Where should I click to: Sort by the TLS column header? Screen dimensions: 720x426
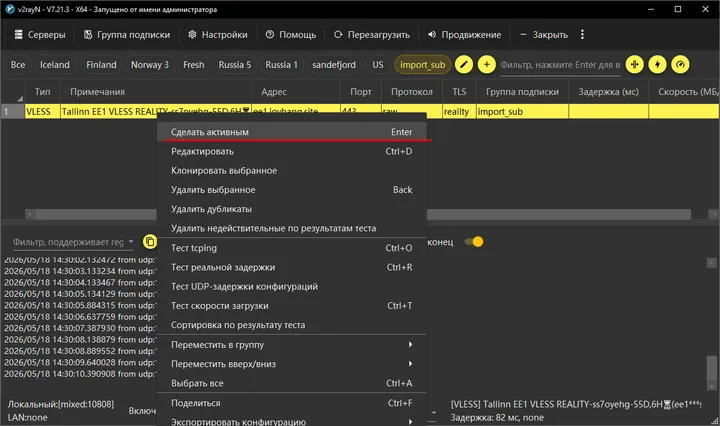pyautogui.click(x=459, y=92)
